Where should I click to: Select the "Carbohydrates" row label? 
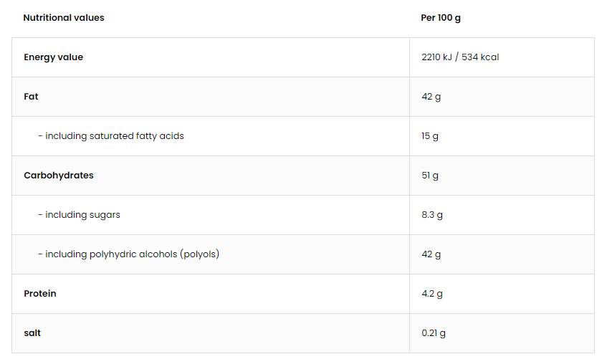[59, 176]
